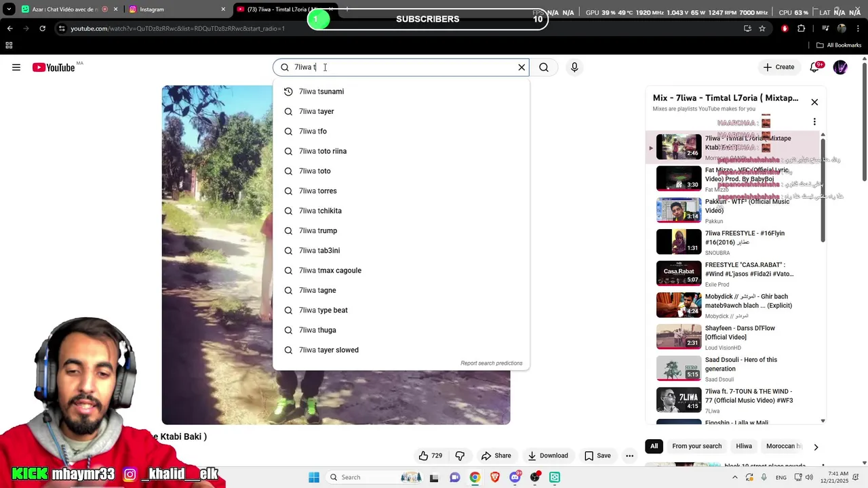The image size is (868, 488).
Task: Select the 'From your search' filter chip
Action: pos(696,446)
